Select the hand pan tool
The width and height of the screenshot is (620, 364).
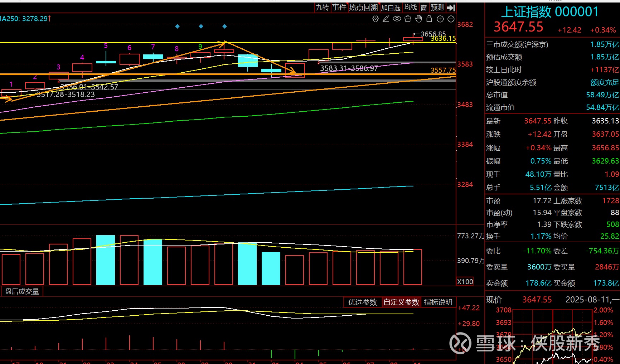418,19
